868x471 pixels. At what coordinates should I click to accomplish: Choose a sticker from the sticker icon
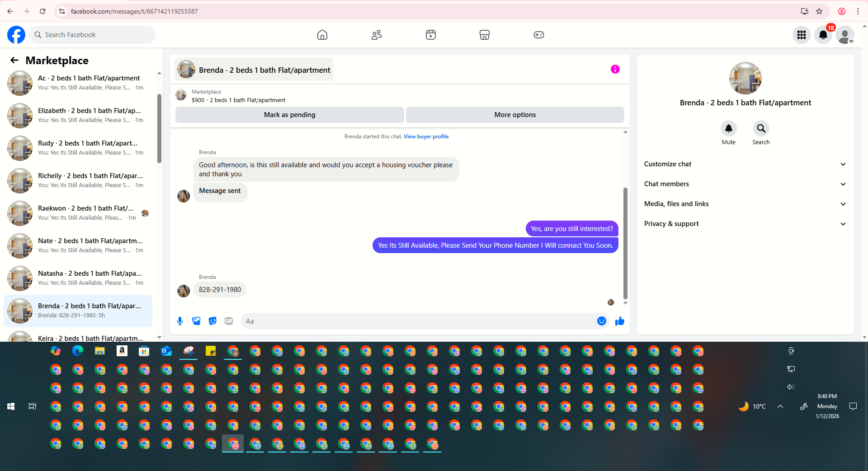coord(212,321)
